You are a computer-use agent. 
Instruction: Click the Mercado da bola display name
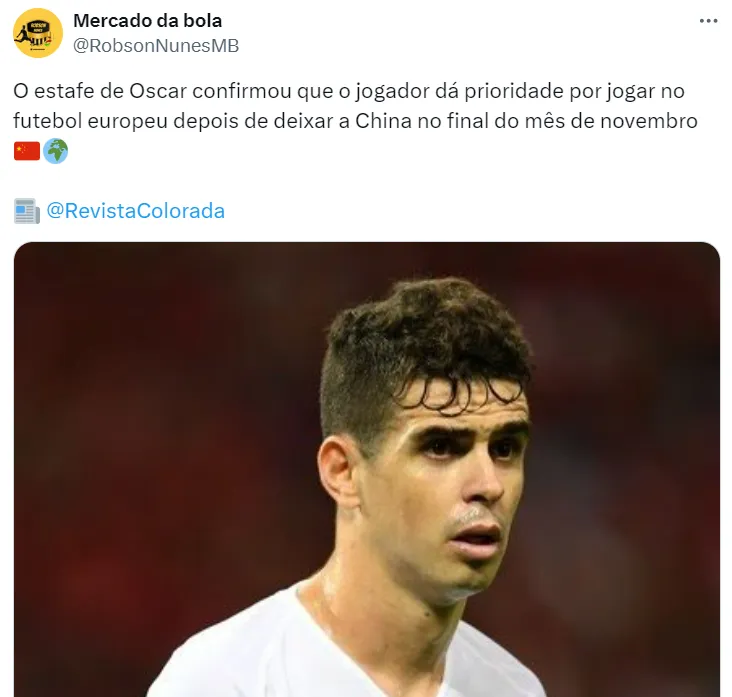148,21
